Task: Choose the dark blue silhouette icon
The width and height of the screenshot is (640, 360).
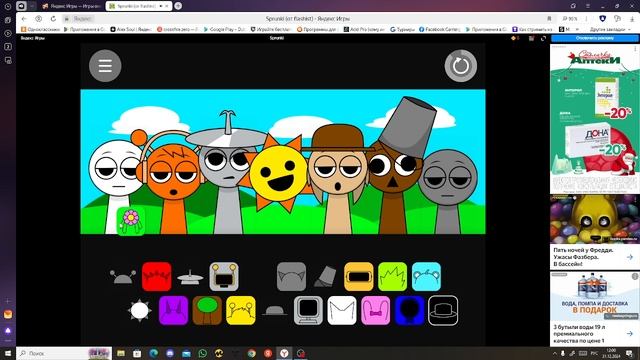Action: point(410,311)
